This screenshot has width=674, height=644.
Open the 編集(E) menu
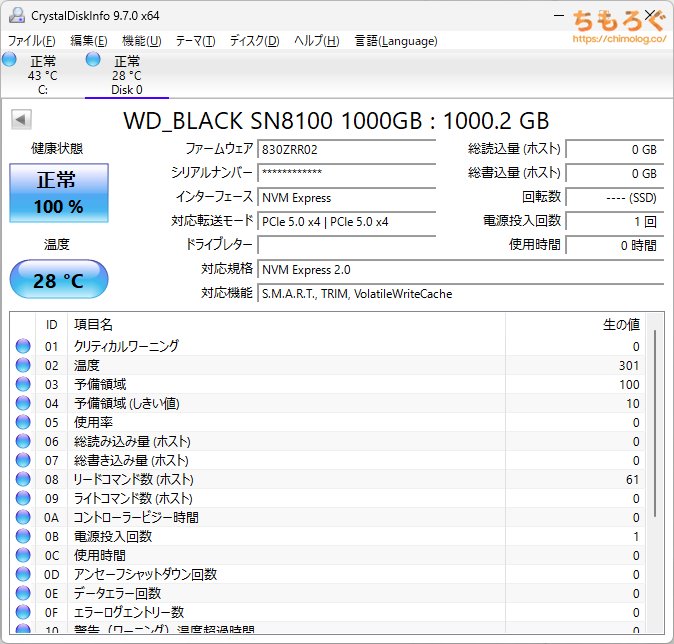89,41
